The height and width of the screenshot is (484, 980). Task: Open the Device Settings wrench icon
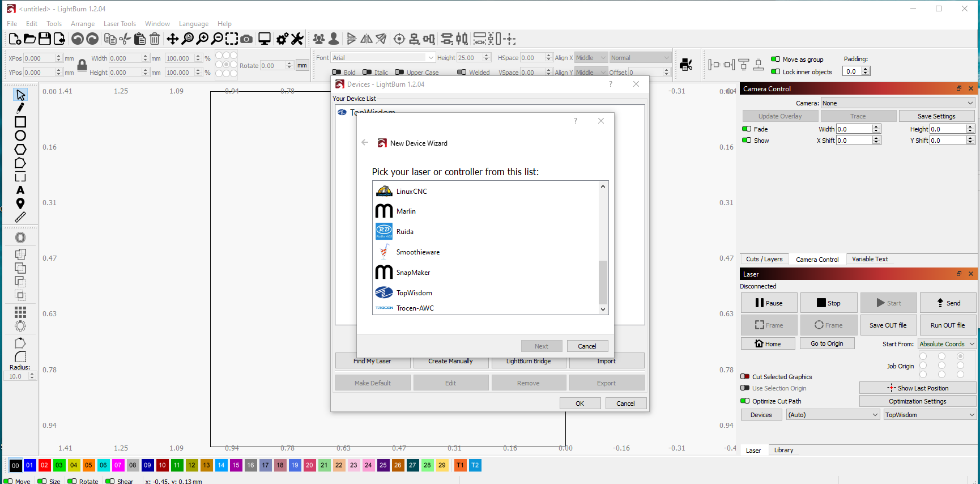tap(297, 39)
